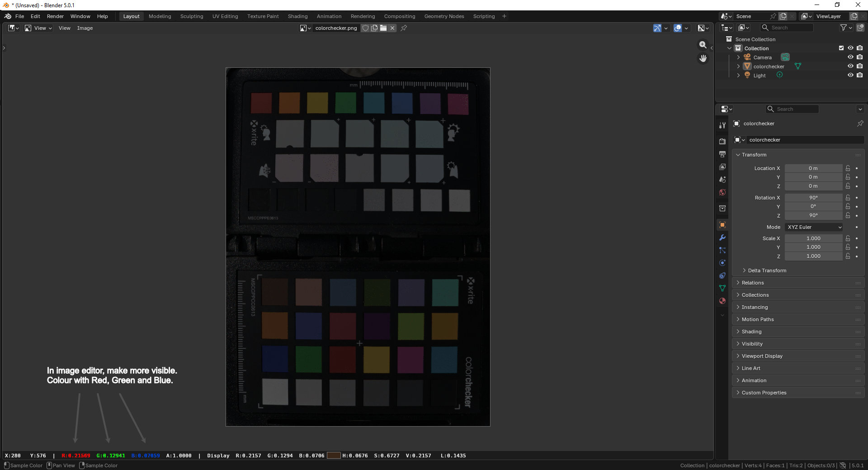Viewport: 868px width, 470px height.
Task: Open the Object Data properties tab
Action: (x=722, y=288)
